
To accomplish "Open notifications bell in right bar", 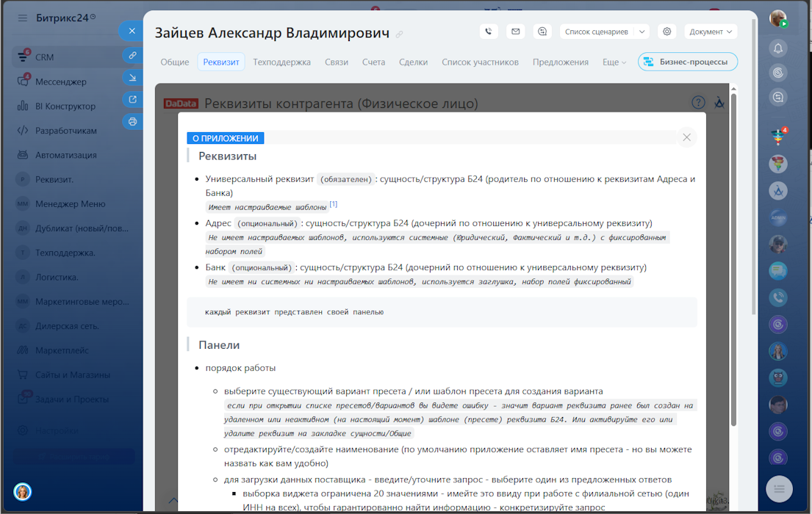I will 777,48.
